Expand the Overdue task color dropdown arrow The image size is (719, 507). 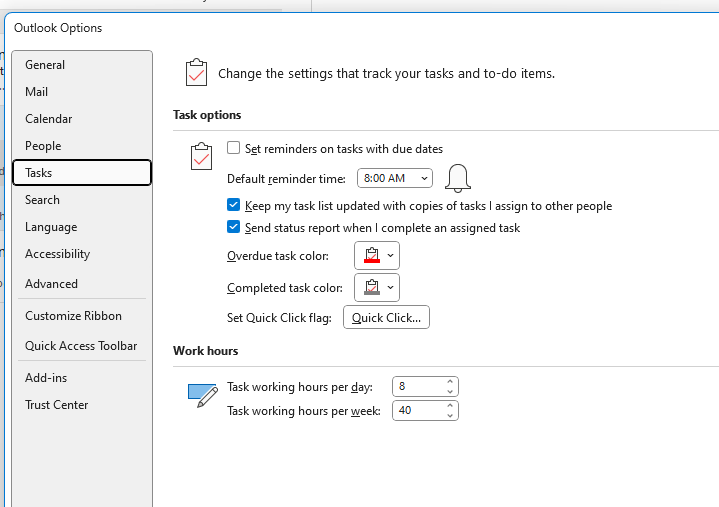coord(390,255)
